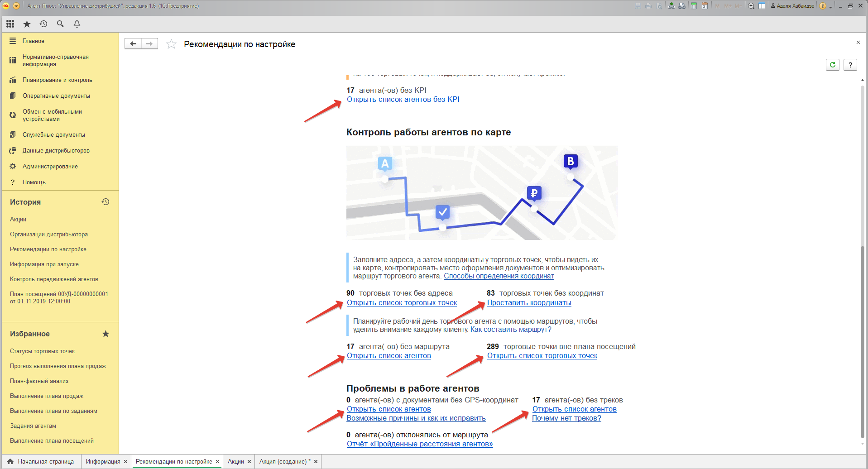The width and height of the screenshot is (868, 469).
Task: Open Организации дистрибьютора history entry
Action: pyautogui.click(x=49, y=234)
